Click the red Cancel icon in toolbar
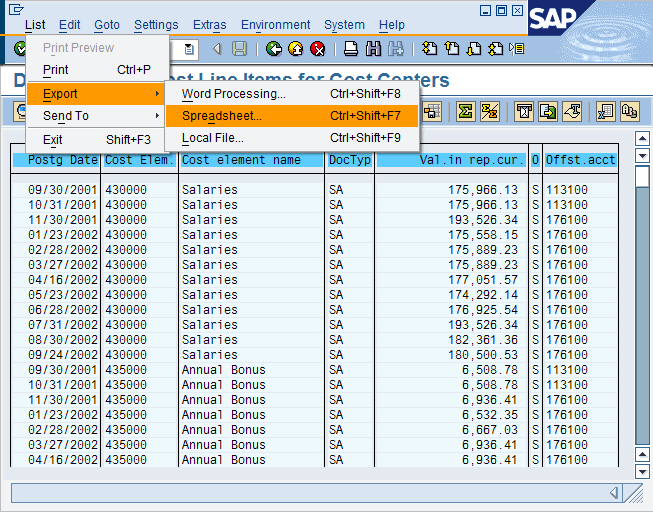653x512 pixels. pos(318,48)
